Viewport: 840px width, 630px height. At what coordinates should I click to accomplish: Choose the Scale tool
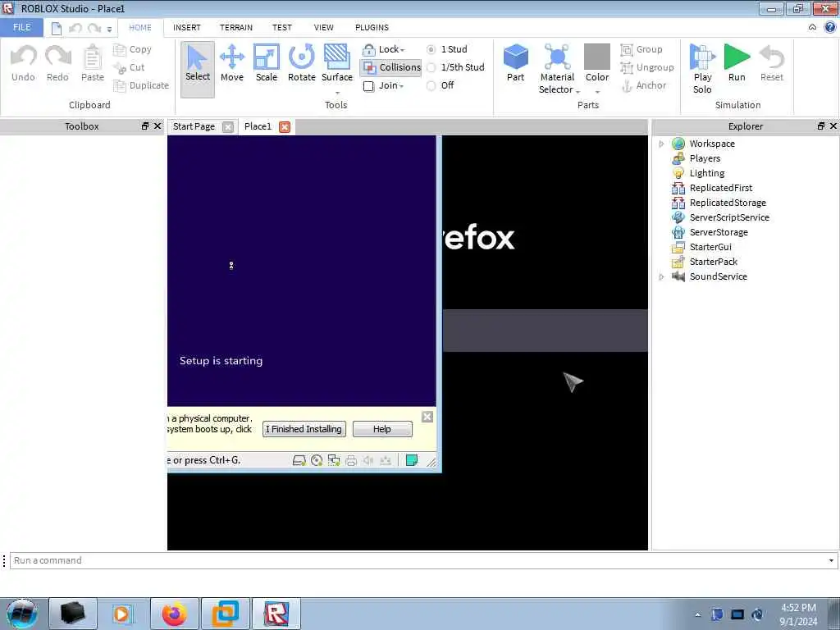tap(267, 63)
